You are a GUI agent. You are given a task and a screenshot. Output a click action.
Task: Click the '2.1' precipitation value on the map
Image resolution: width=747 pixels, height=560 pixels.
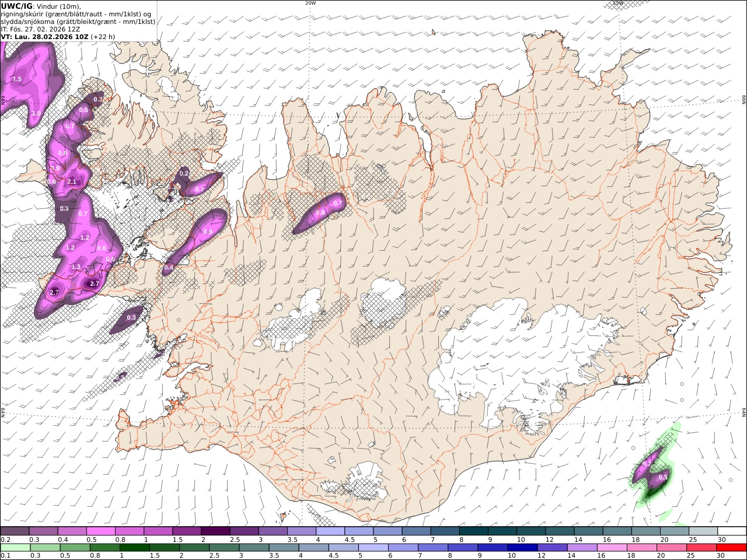(72, 182)
